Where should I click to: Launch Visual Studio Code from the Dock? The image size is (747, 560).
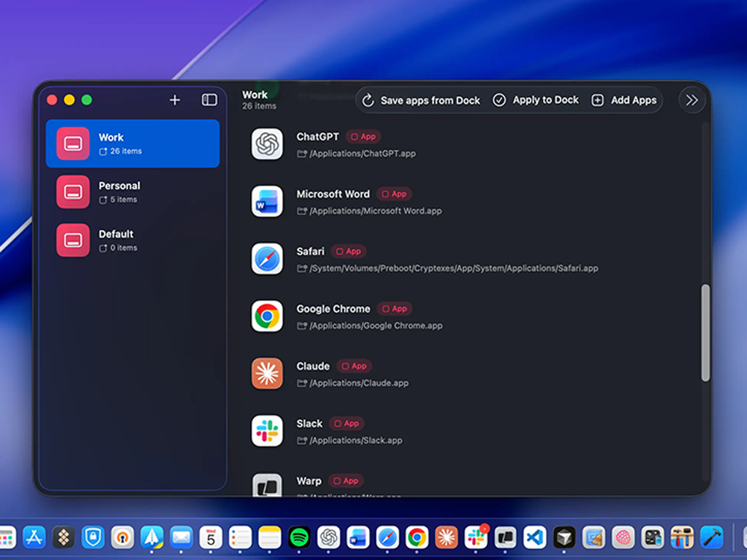[533, 536]
